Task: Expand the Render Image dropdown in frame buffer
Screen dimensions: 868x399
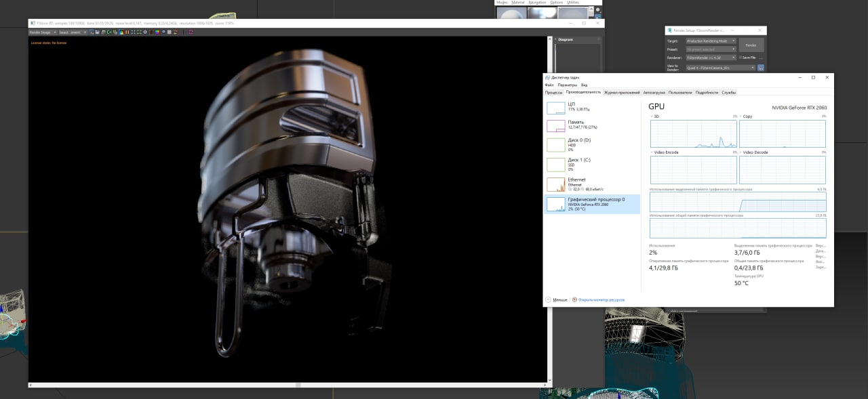Action: coord(42,32)
